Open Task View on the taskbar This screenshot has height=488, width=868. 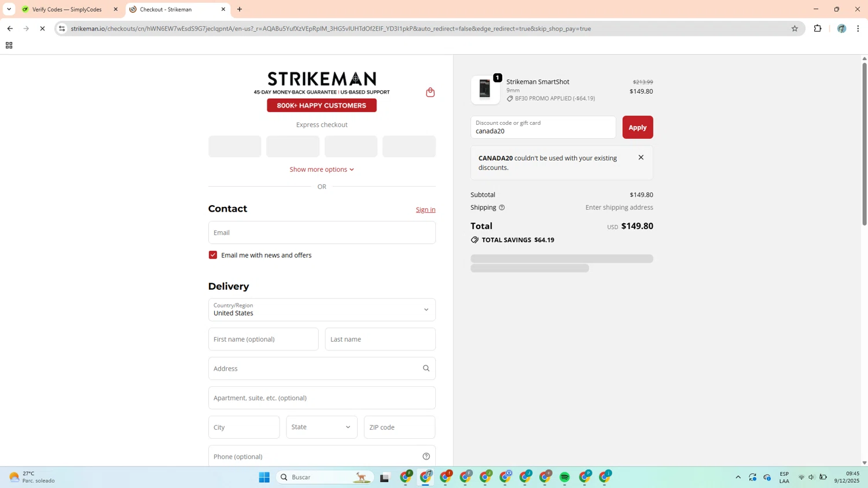[385, 477]
